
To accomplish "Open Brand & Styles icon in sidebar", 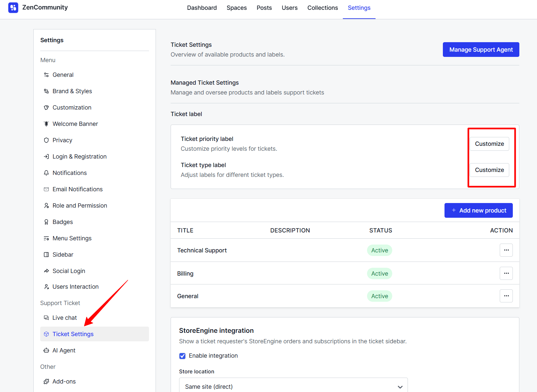I will 46,91.
